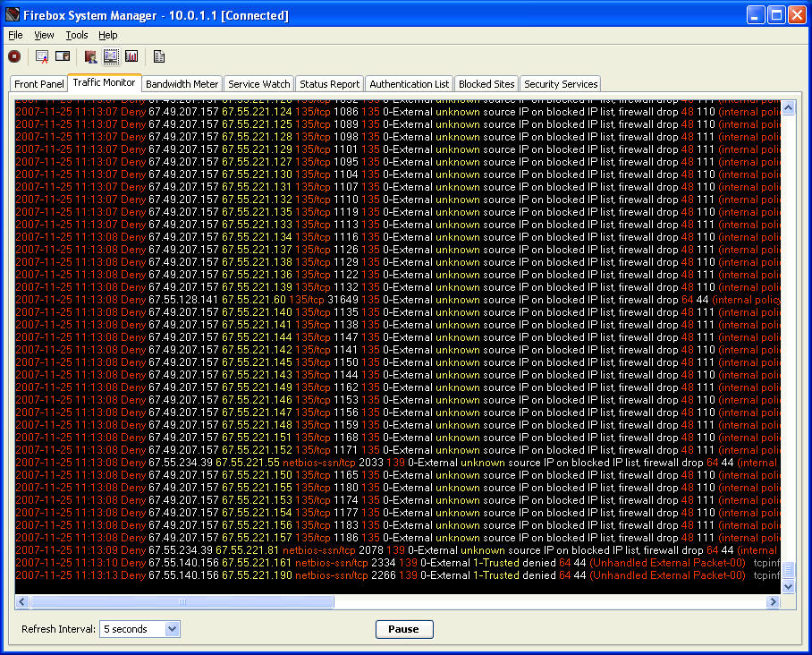Switch to the Blocked Sites tab
Screen dimensions: 812x655
click(486, 84)
